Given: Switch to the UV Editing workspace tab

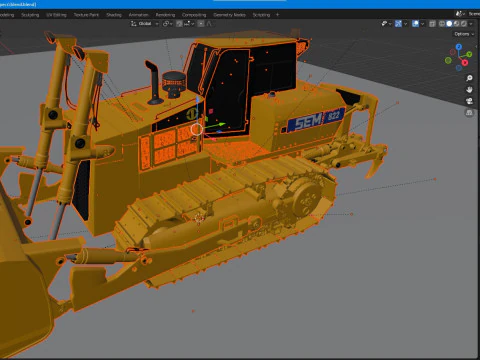Looking at the screenshot, I should [56, 15].
